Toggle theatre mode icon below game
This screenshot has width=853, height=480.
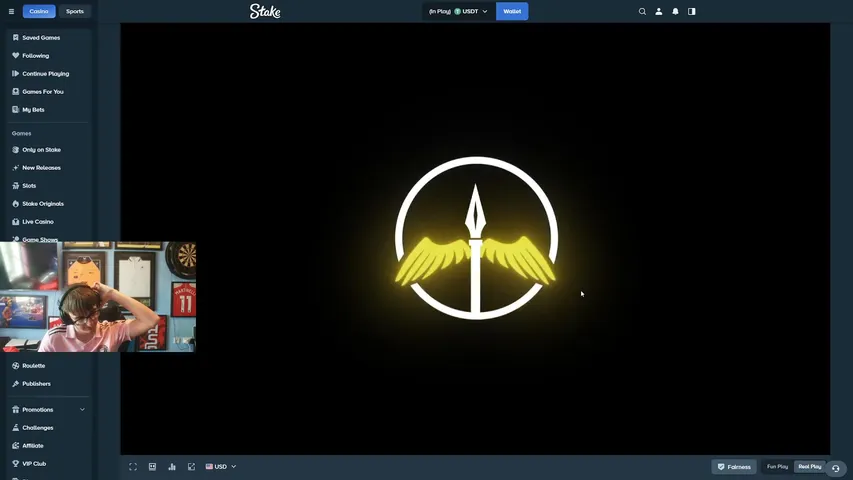(152, 467)
